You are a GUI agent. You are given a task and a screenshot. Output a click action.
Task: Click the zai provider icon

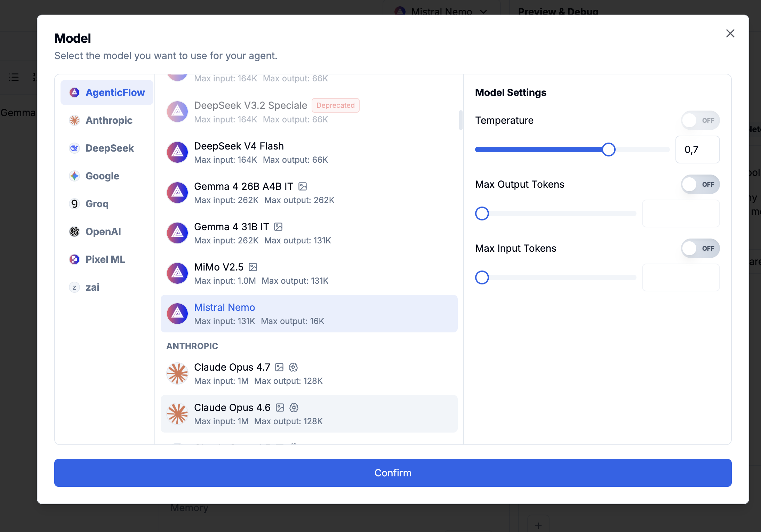tap(74, 287)
